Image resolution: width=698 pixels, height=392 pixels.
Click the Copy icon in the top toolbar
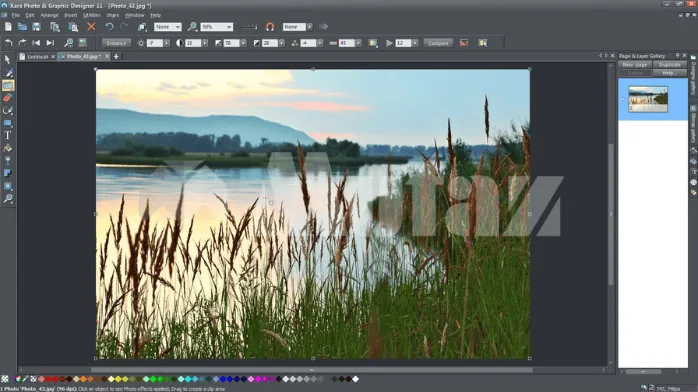pyautogui.click(x=55, y=27)
